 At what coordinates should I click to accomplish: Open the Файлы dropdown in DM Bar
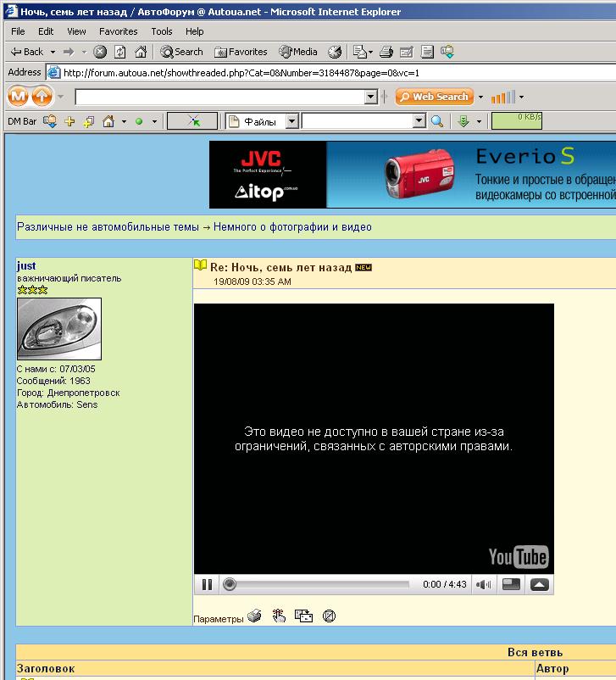(x=291, y=121)
